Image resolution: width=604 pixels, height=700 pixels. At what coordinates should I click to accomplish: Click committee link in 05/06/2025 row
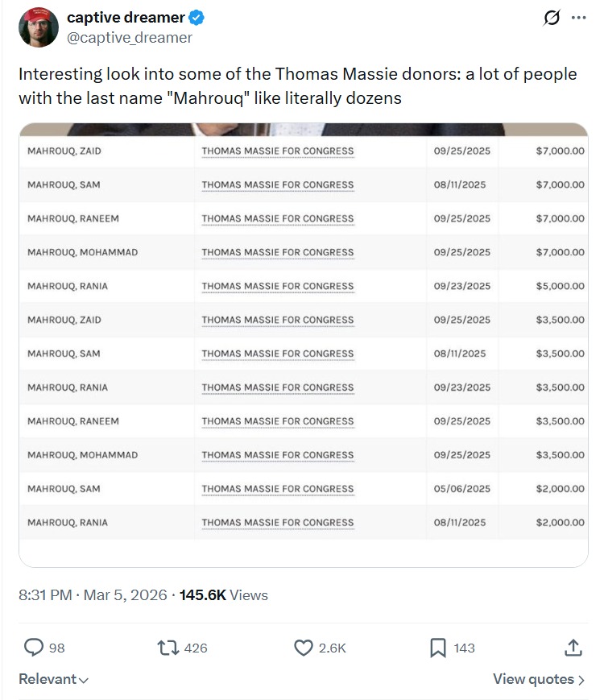coord(277,489)
